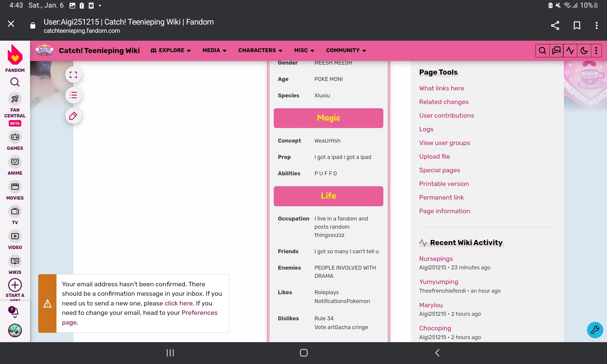607x364 pixels.
Task: Click the pencil edit icon
Action: pos(73,116)
